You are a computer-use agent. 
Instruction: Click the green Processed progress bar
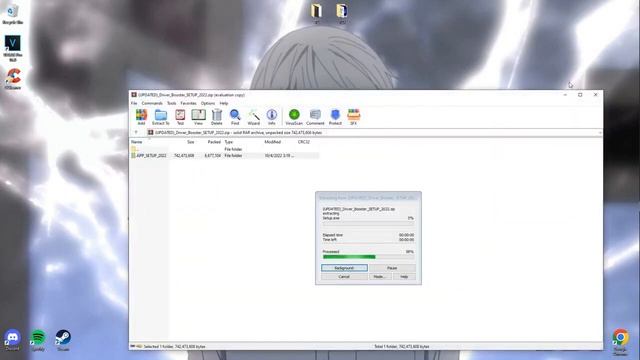368,257
